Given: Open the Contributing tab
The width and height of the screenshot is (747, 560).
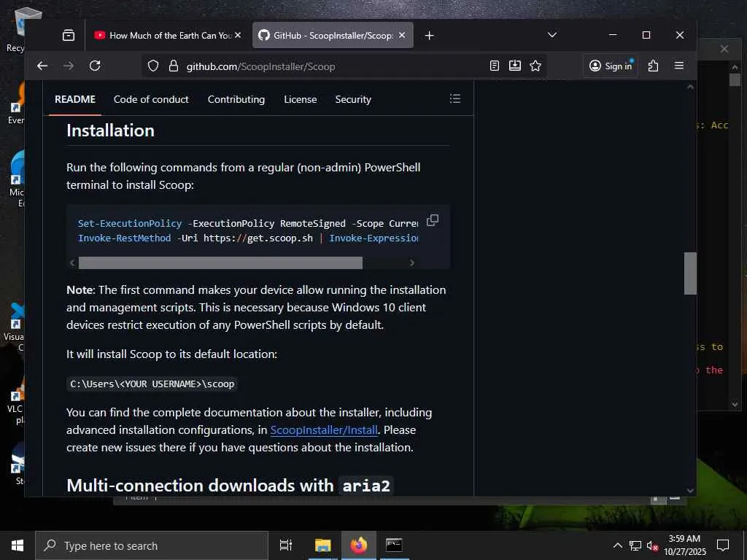Looking at the screenshot, I should pyautogui.click(x=236, y=99).
